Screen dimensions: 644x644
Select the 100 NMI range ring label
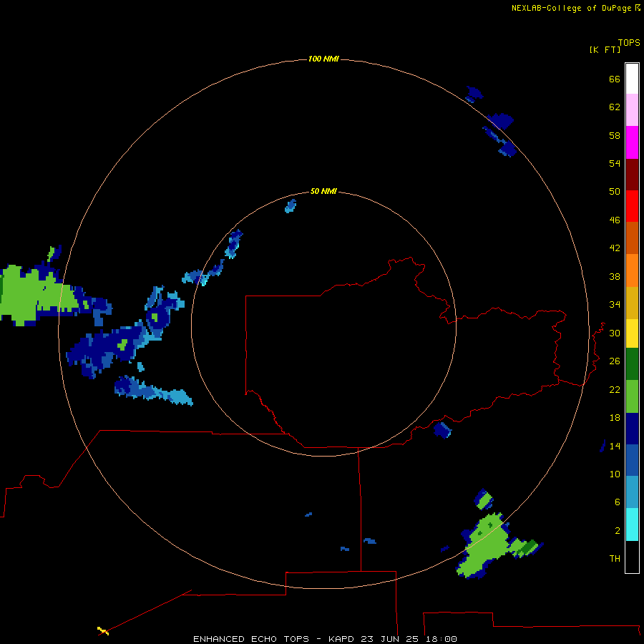pos(323,59)
